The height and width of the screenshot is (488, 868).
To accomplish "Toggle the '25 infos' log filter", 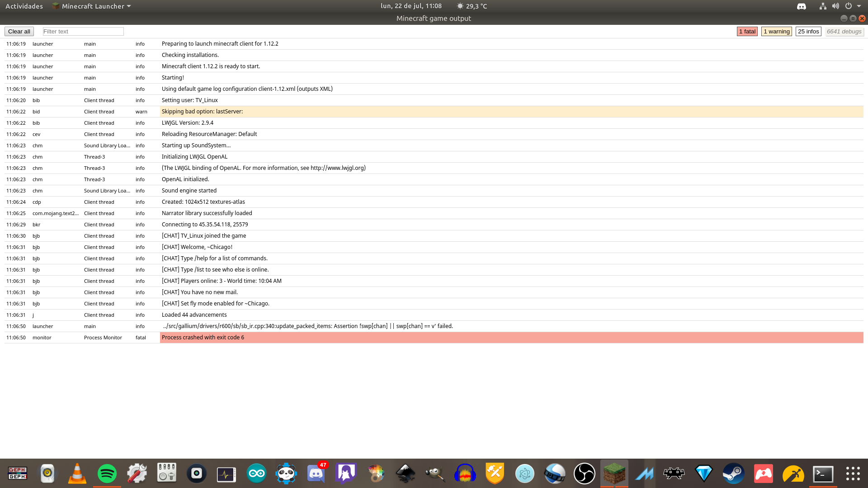I will (808, 31).
